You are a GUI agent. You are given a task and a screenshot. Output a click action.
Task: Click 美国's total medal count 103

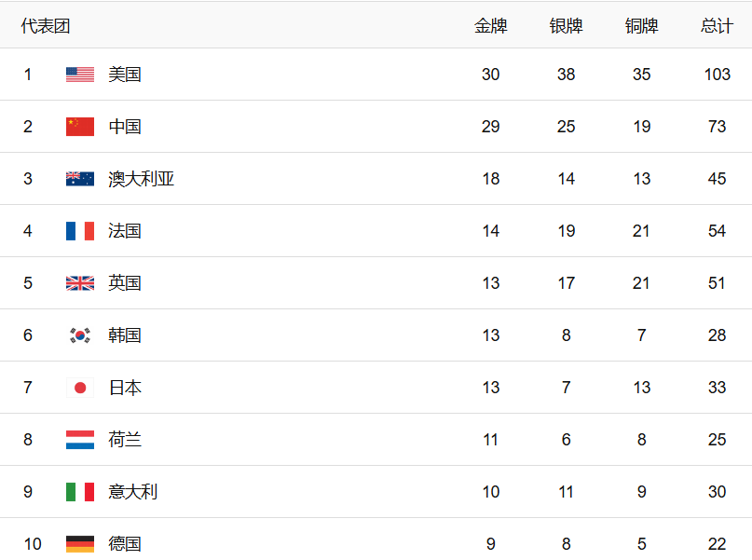[717, 75]
